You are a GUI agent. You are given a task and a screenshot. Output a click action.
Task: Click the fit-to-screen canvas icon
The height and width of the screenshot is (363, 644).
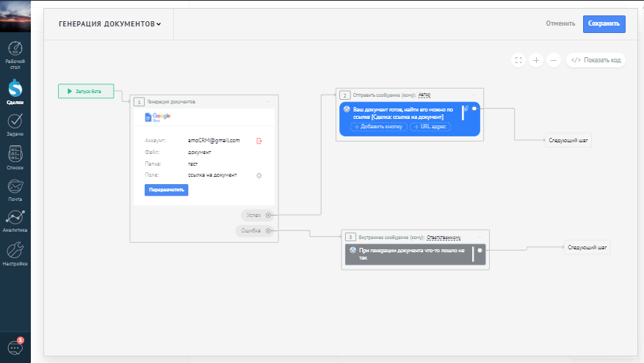(x=518, y=60)
